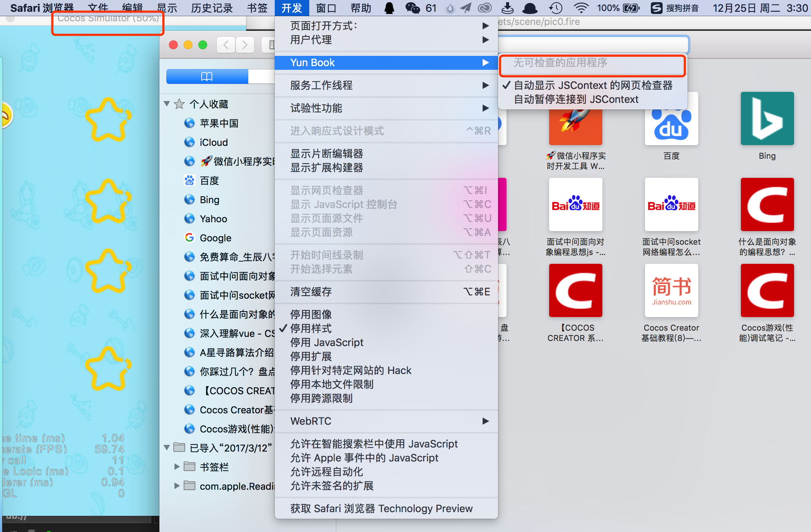The image size is (811, 532).
Task: Open the Jianshu Cocos Creator tile
Action: coord(671,290)
